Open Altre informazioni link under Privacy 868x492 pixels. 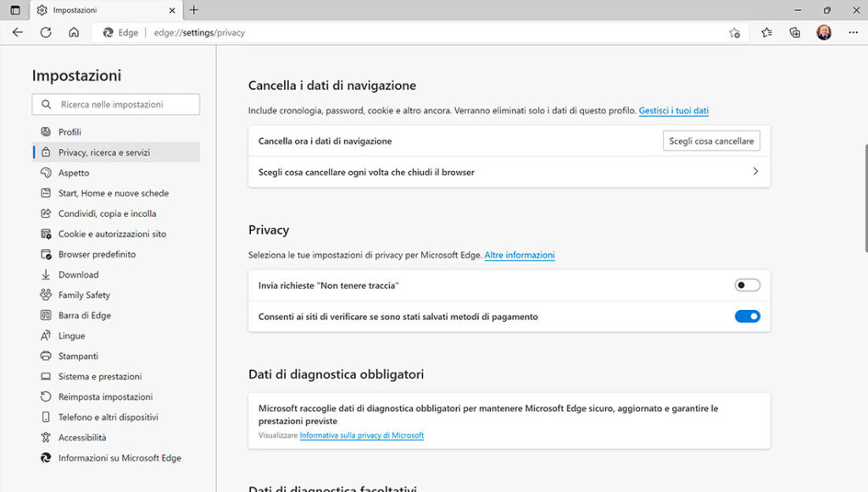tap(520, 255)
